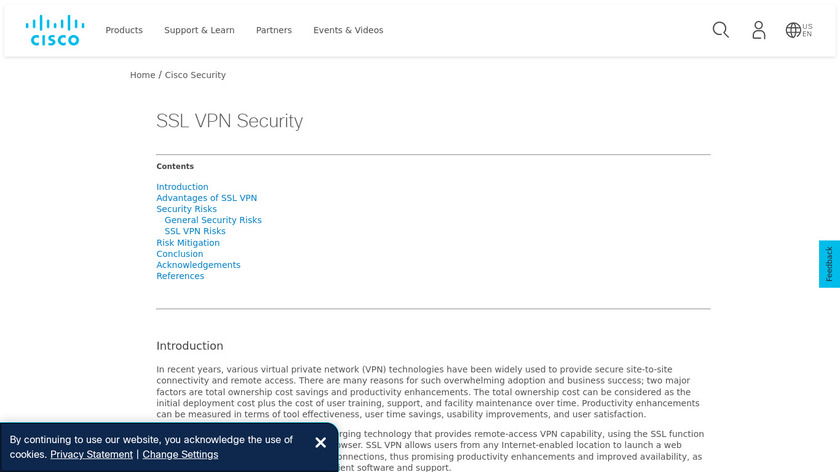Jump to Acknowledgements section
840x472 pixels.
(x=198, y=265)
